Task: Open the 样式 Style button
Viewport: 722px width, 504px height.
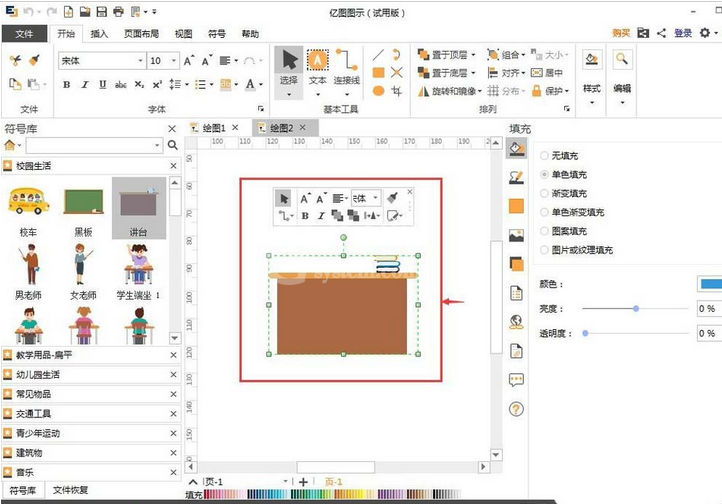Action: [592, 76]
